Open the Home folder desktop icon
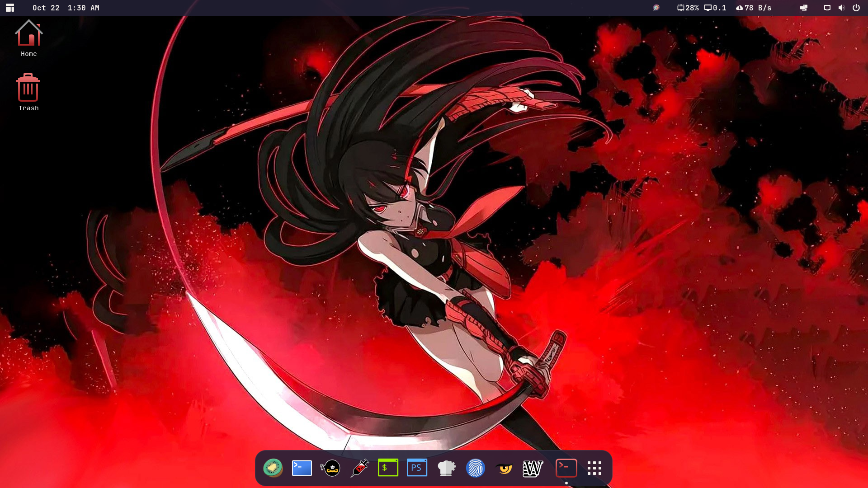 pyautogui.click(x=28, y=38)
